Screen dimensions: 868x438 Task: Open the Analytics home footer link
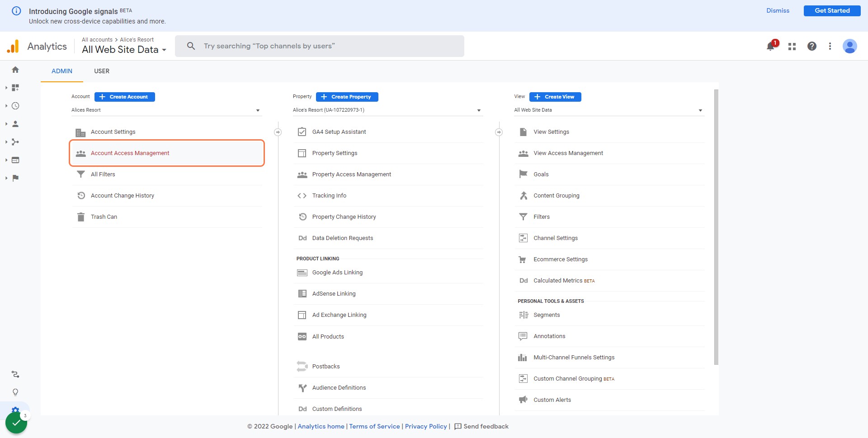[x=321, y=426]
